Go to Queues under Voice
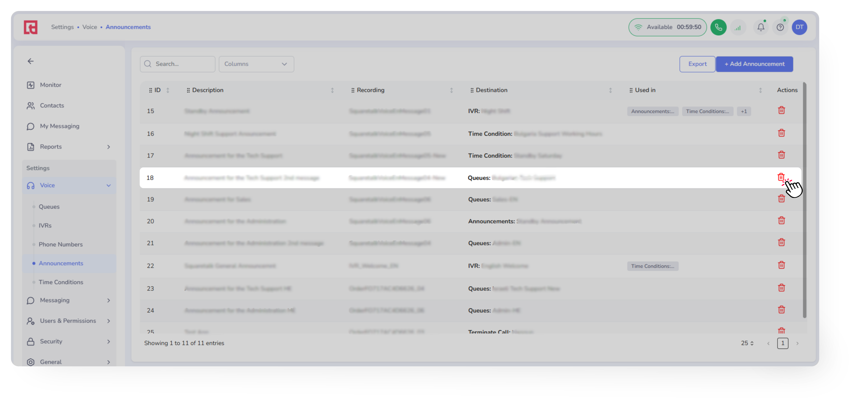868x400 pixels. [x=49, y=207]
